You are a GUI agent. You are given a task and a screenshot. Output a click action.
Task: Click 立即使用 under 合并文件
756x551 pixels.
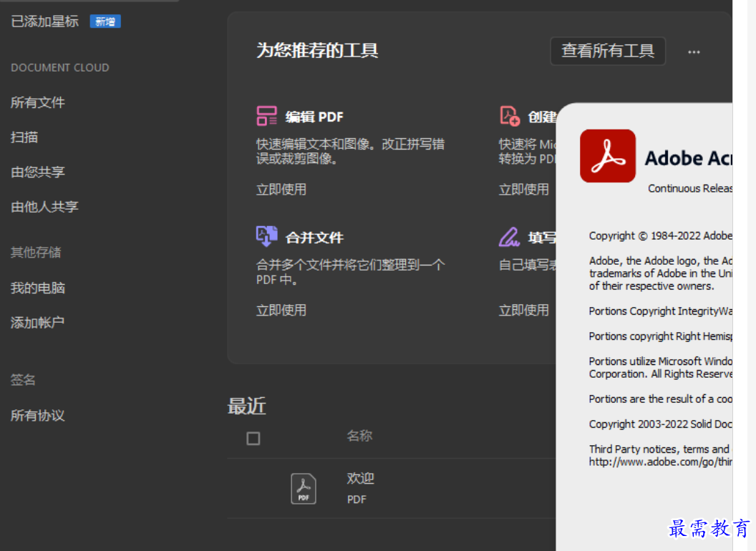pyautogui.click(x=281, y=310)
